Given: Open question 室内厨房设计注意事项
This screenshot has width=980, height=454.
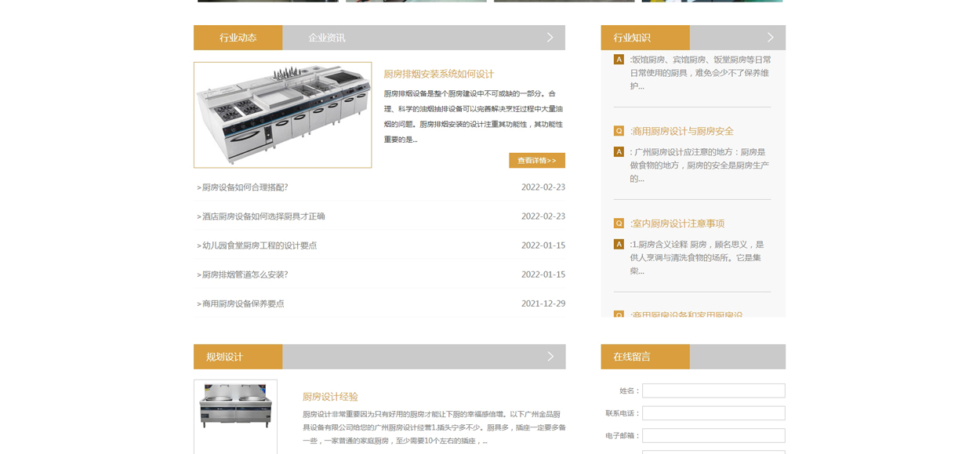Looking at the screenshot, I should [677, 223].
